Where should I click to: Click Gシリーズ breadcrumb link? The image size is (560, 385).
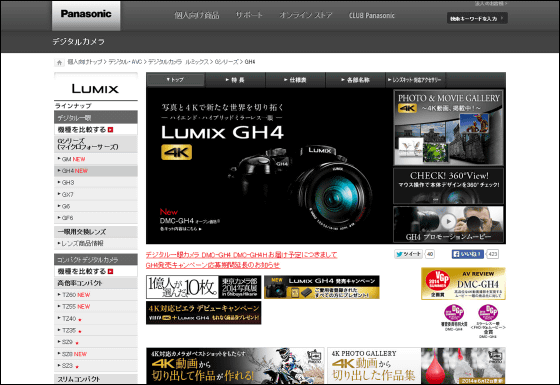(x=226, y=62)
